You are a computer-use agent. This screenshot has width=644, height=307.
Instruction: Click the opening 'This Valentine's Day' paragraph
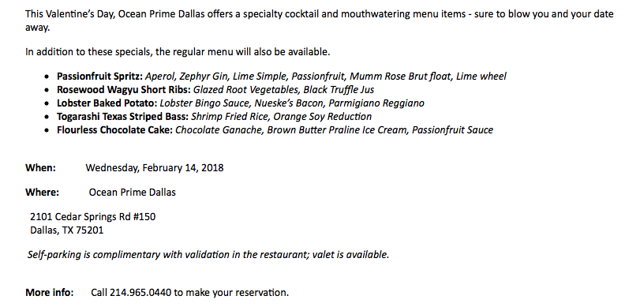(320, 21)
